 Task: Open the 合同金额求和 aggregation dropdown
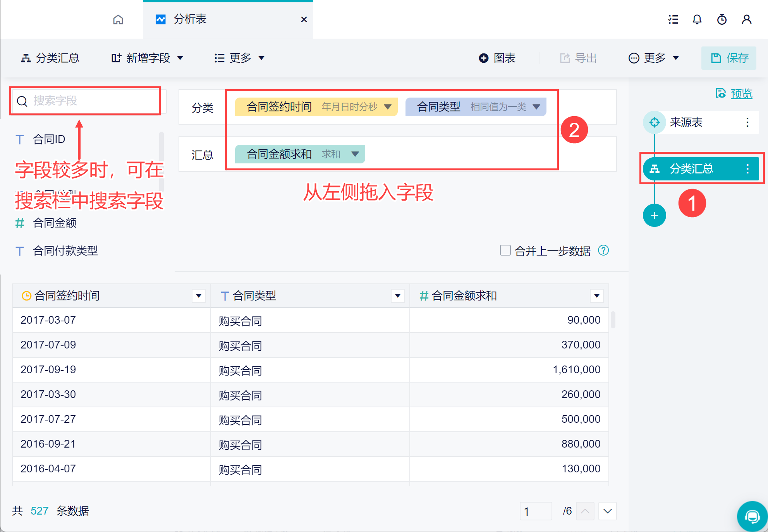coord(355,154)
